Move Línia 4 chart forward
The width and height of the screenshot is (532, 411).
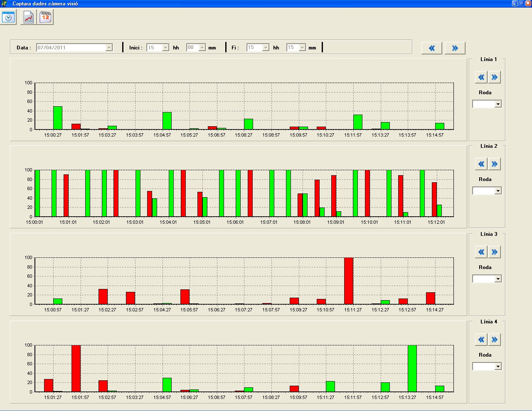click(495, 340)
